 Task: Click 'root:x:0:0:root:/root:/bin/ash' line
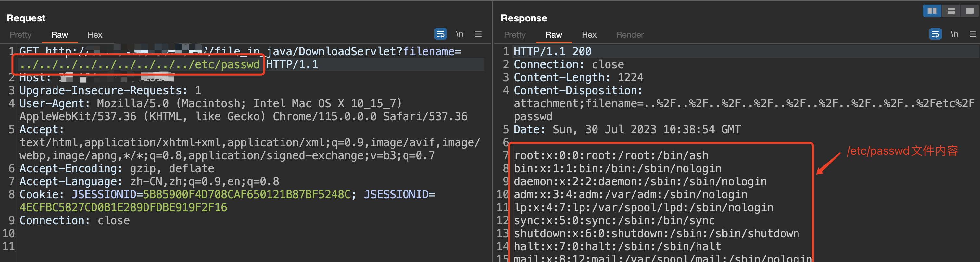[x=611, y=155]
